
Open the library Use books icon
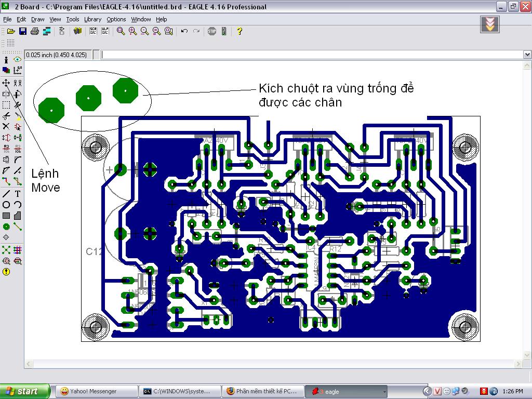coord(78,31)
